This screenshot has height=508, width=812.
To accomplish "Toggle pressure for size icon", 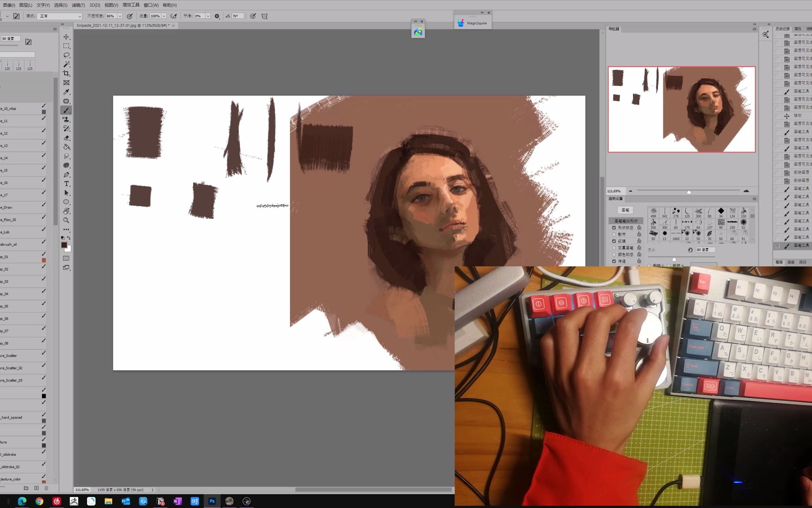I will [253, 16].
